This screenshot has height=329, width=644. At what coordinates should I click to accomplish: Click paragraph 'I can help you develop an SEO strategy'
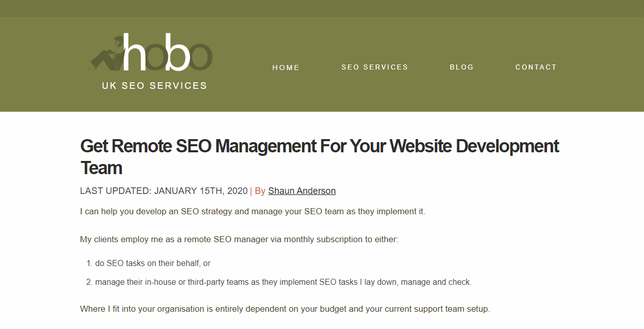pos(252,212)
